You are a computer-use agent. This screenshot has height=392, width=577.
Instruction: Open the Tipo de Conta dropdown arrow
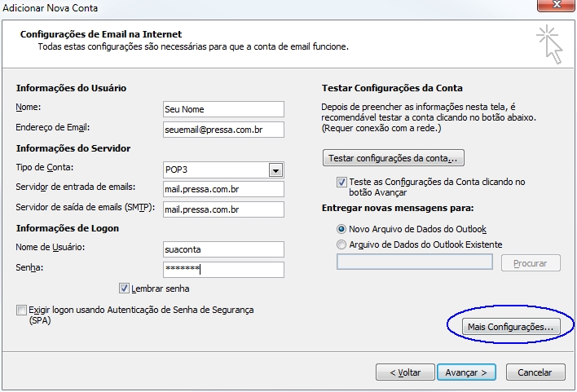pos(275,170)
